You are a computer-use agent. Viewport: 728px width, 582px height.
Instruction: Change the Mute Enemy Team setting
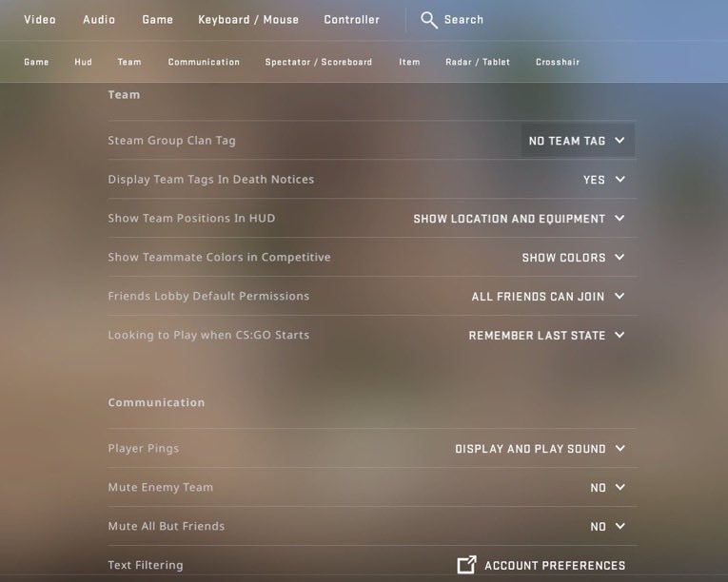point(608,487)
